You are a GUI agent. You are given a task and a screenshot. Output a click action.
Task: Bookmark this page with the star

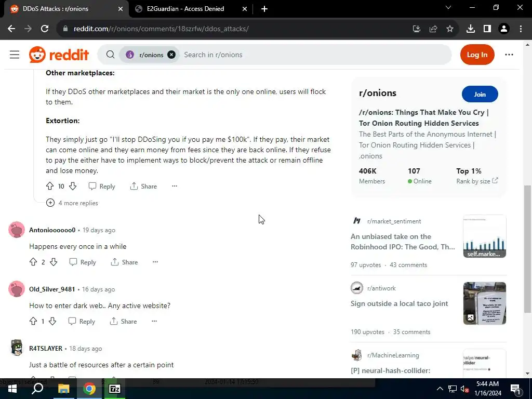tap(449, 29)
